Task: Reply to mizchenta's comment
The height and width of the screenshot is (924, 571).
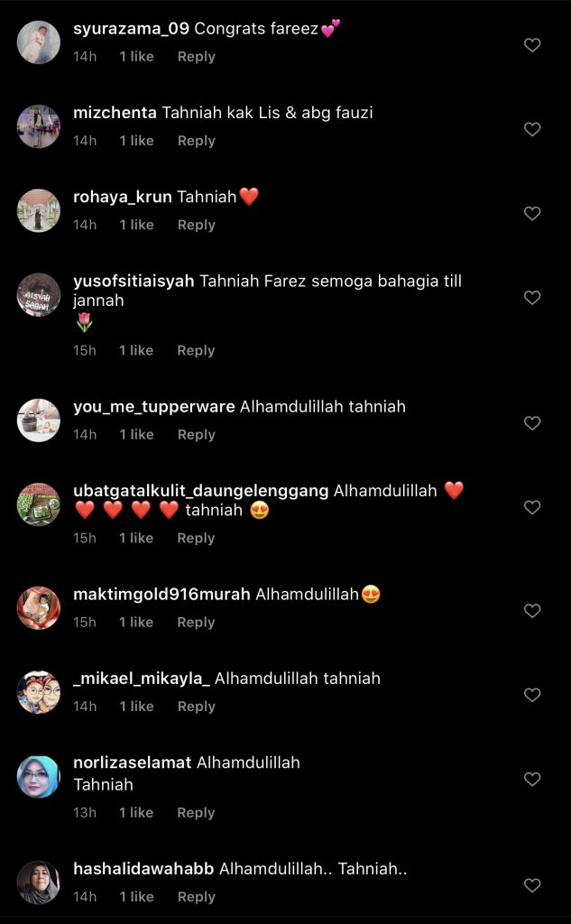Action: (x=197, y=142)
